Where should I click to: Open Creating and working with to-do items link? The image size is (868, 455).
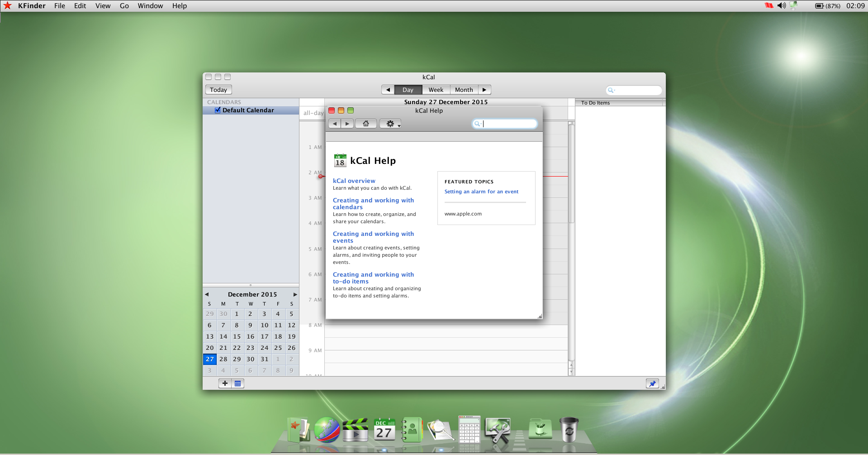tap(374, 278)
